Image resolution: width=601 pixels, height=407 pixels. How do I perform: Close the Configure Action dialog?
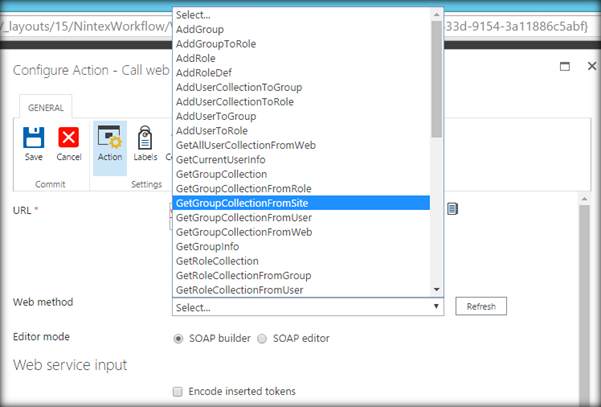(x=592, y=66)
